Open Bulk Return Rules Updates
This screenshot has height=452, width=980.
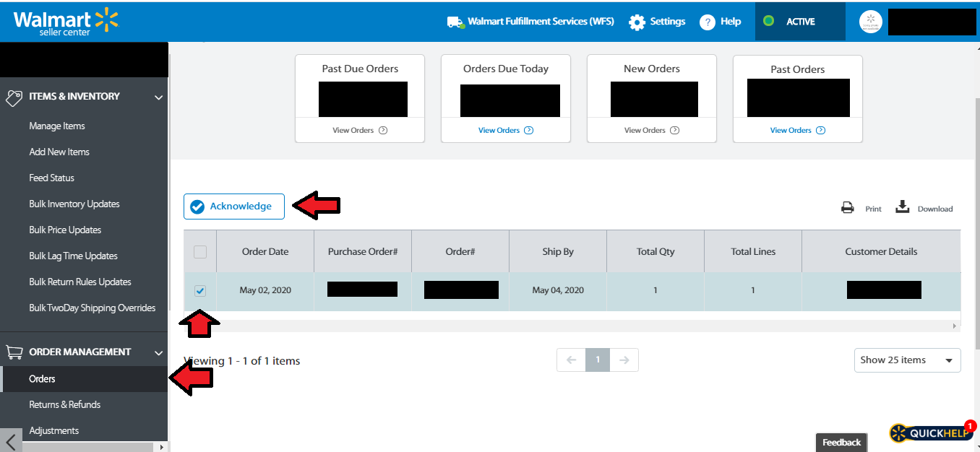(80, 282)
